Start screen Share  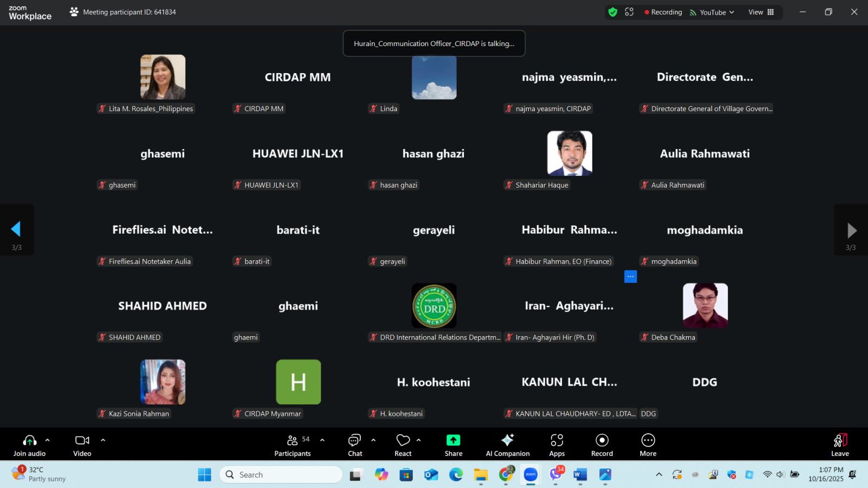tap(453, 440)
